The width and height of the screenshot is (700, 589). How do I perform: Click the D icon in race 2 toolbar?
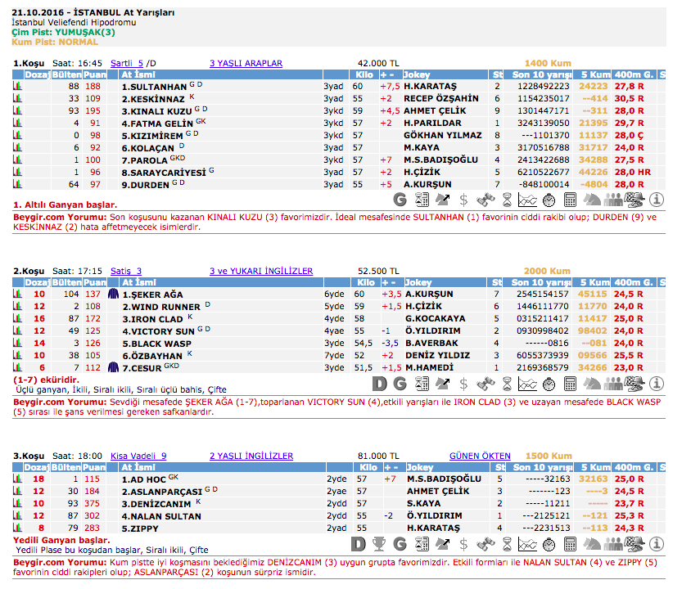click(379, 383)
